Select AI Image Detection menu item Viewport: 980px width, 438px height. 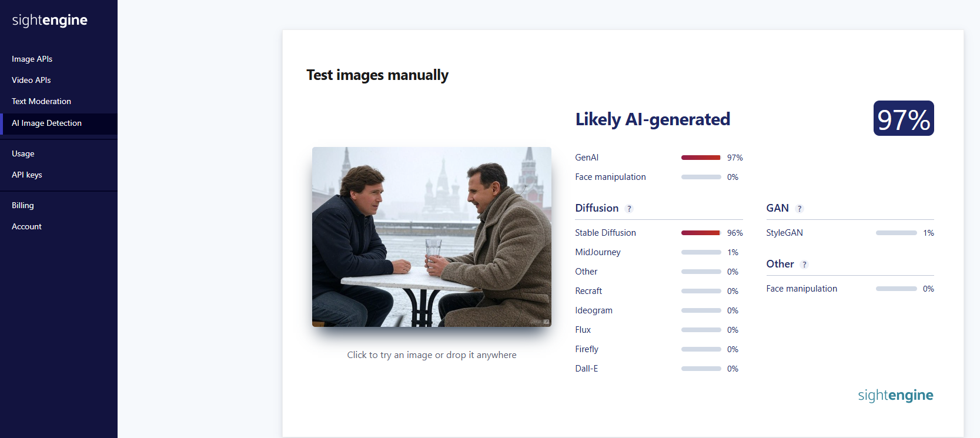[46, 123]
